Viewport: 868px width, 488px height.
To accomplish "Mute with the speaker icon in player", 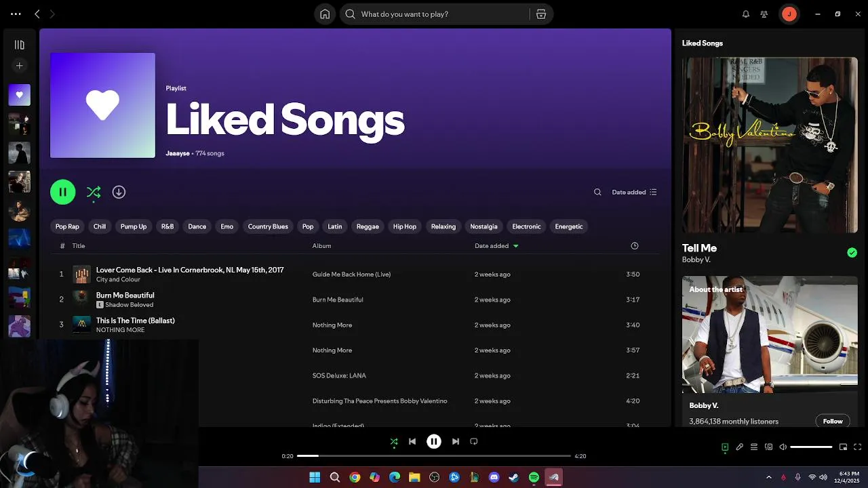I will coord(783,447).
